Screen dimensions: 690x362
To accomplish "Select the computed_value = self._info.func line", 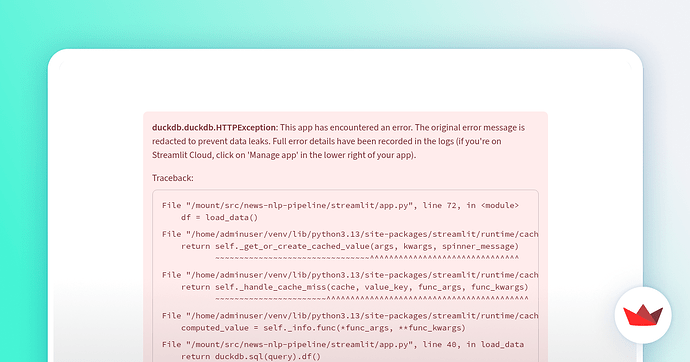I will (323, 328).
